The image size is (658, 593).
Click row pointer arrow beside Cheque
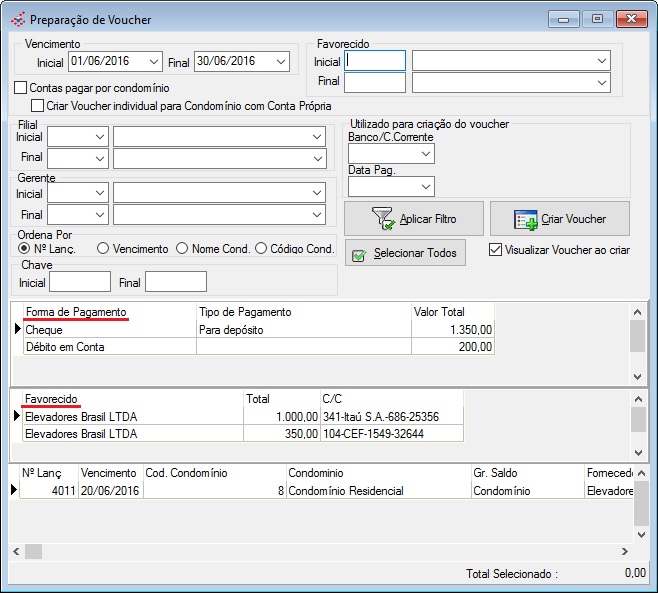pyautogui.click(x=17, y=329)
